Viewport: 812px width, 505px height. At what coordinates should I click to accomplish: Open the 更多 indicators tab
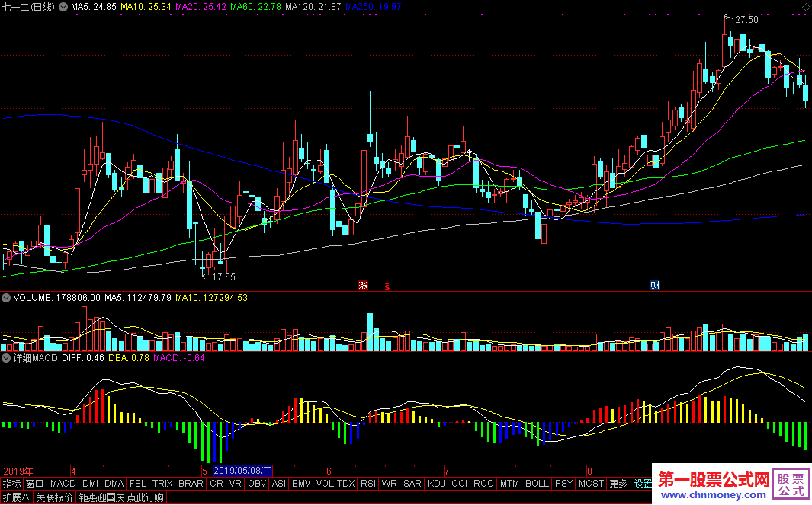pyautogui.click(x=618, y=484)
